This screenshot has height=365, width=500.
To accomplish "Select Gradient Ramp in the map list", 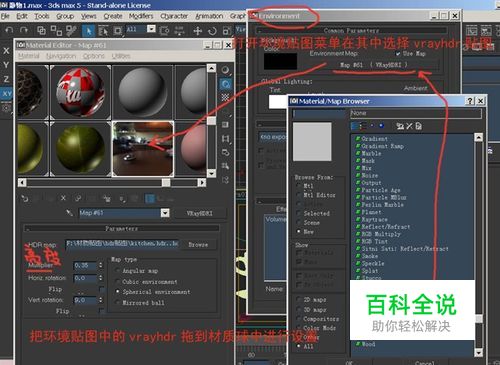I will tap(382, 146).
